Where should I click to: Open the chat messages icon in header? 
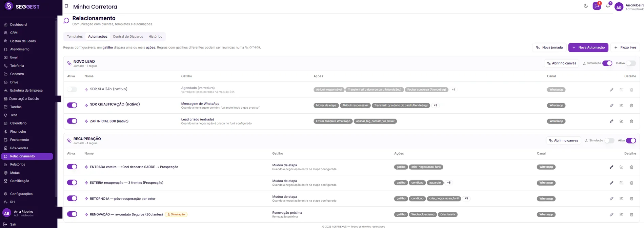point(597,6)
